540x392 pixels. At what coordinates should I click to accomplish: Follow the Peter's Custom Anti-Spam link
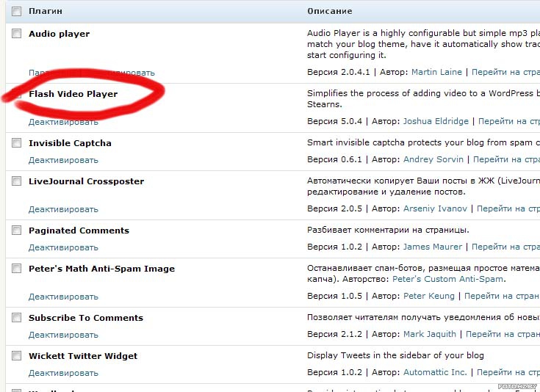pyautogui.click(x=447, y=279)
